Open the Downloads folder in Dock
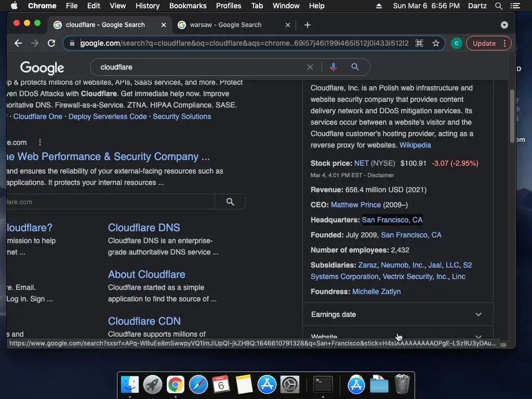 [379, 385]
